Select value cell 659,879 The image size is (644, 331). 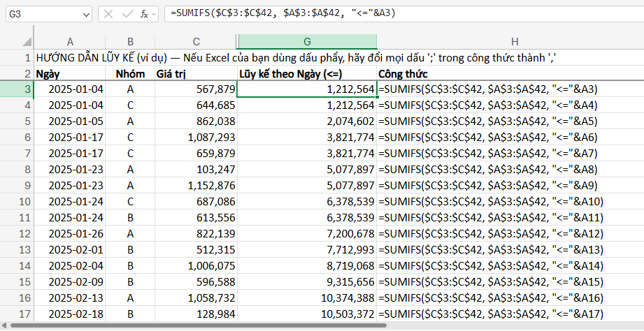[196, 154]
